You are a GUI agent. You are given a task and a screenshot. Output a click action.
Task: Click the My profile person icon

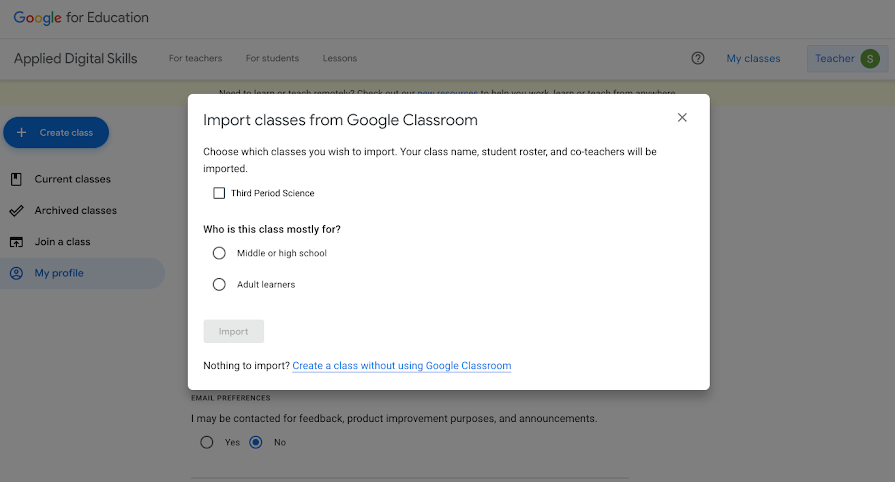17,273
